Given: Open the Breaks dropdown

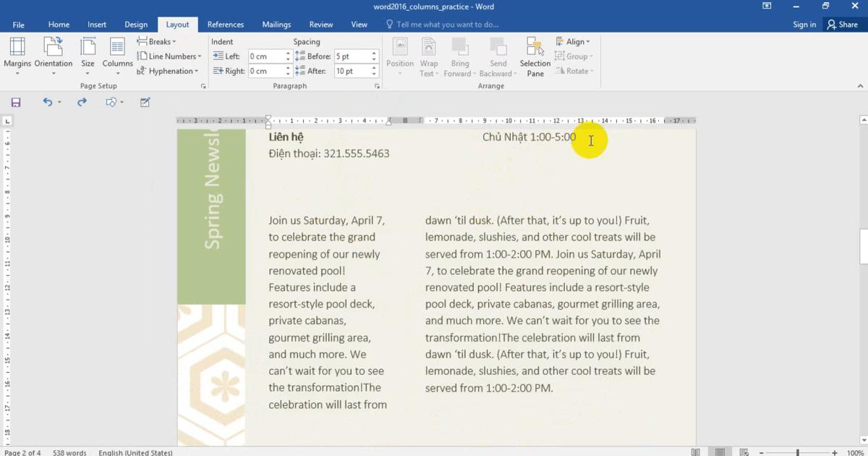Looking at the screenshot, I should click(156, 41).
